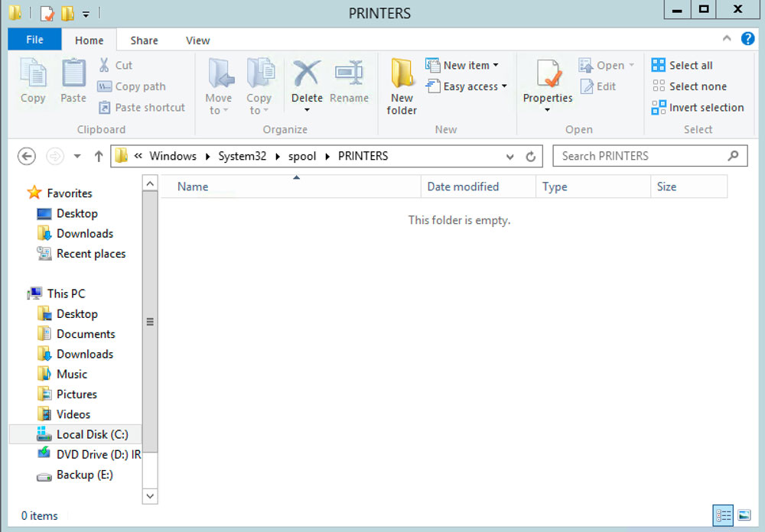Click the Up one level arrow
The image size is (765, 532).
click(x=98, y=156)
